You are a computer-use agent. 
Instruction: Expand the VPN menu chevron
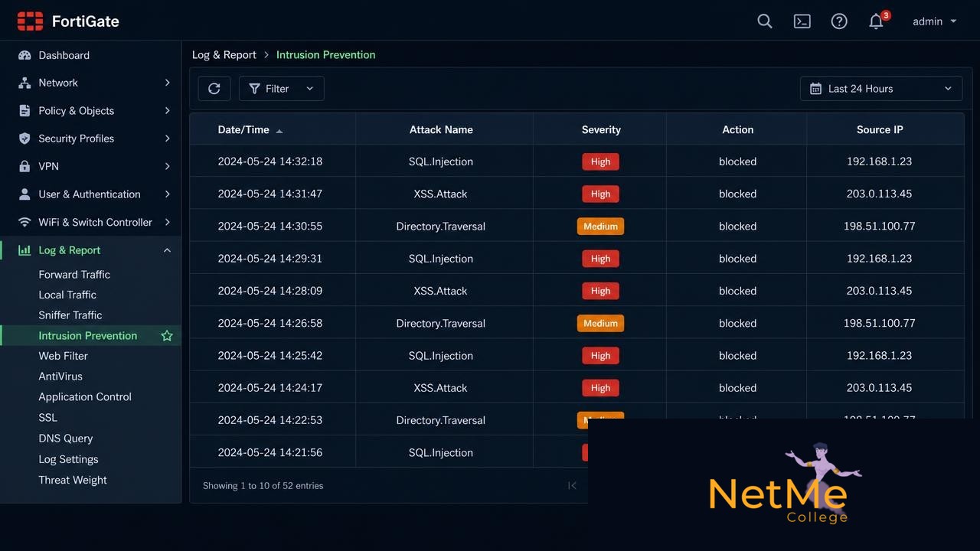point(167,166)
